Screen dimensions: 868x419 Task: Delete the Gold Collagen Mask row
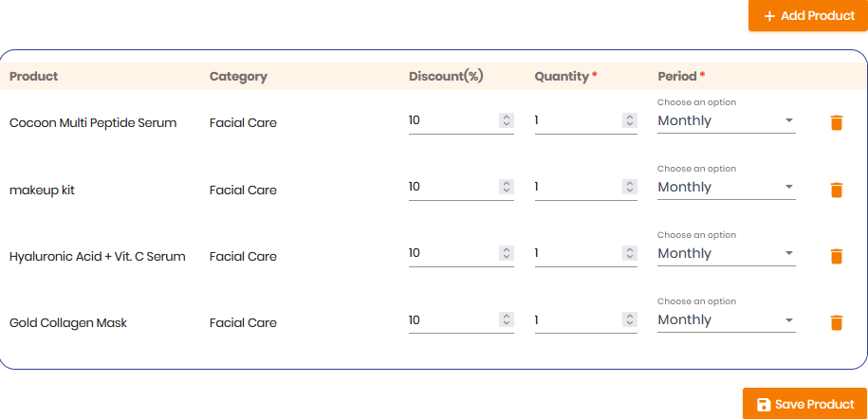(x=837, y=322)
